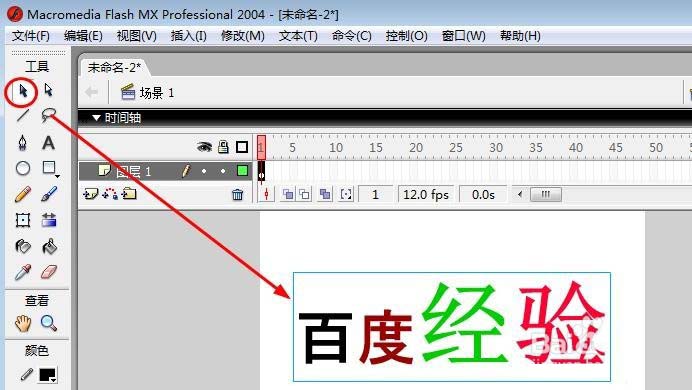Select the Lasso tool
The image size is (692, 390).
49,116
